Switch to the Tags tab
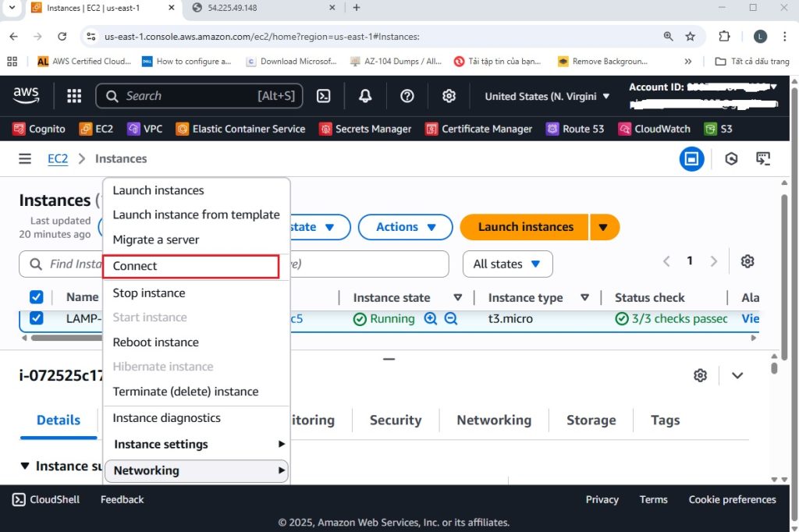The width and height of the screenshot is (799, 532). [x=665, y=420]
